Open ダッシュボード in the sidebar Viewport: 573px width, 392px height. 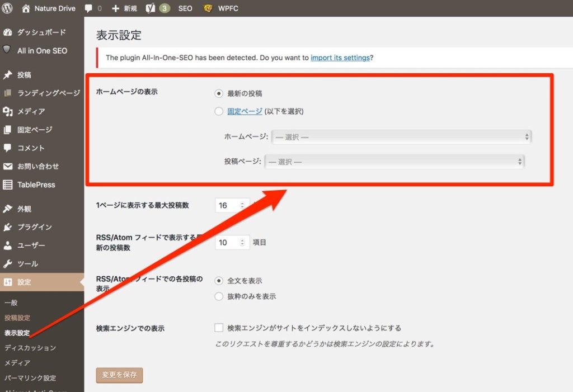[41, 32]
